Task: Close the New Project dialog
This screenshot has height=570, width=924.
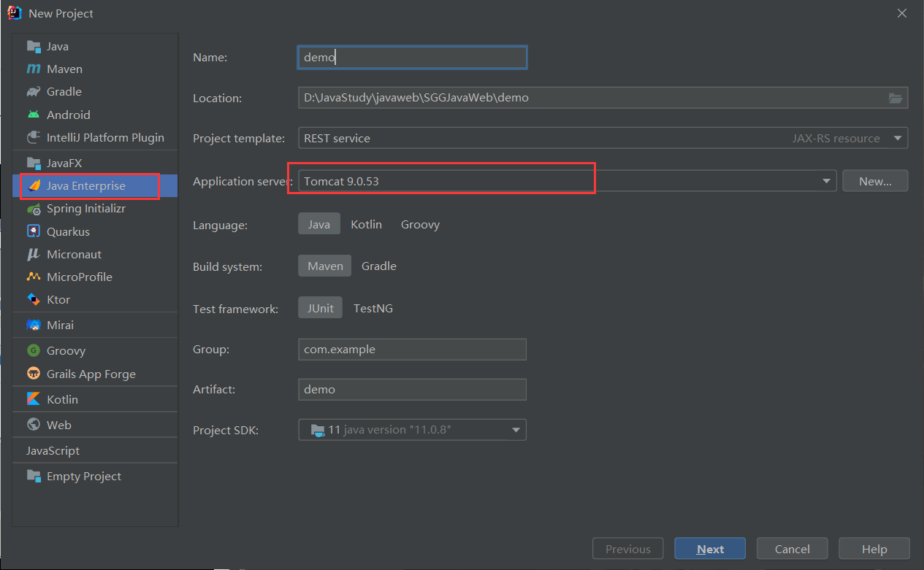Action: [x=902, y=13]
